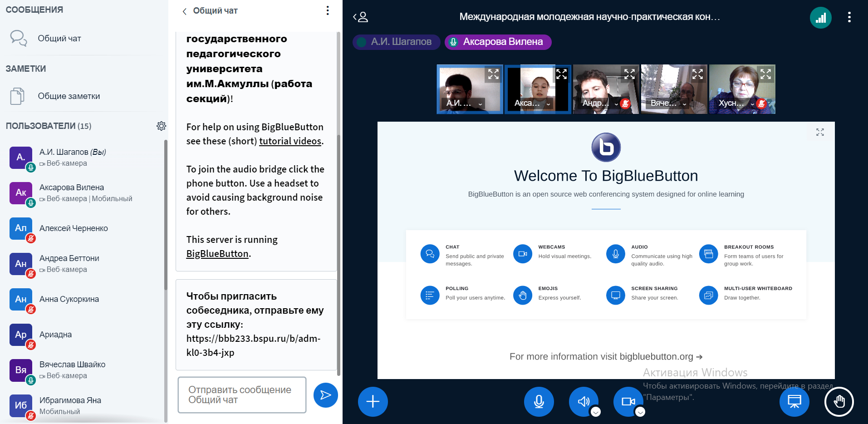This screenshot has height=424, width=868.
Task: Toggle the user list panel icon
Action: click(361, 17)
